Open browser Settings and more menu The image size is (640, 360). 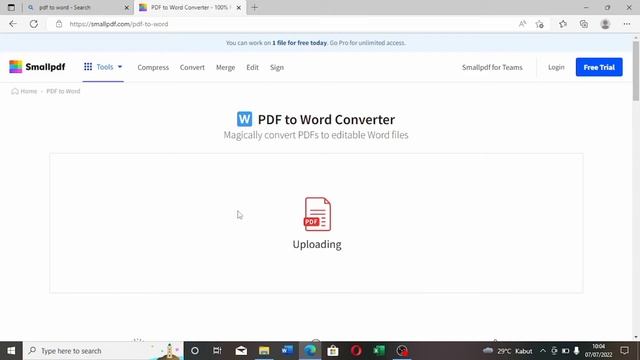tap(627, 24)
